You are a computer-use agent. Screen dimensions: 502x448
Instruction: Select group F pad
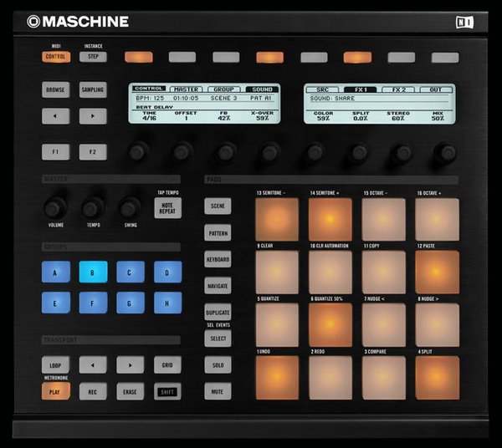tap(93, 303)
